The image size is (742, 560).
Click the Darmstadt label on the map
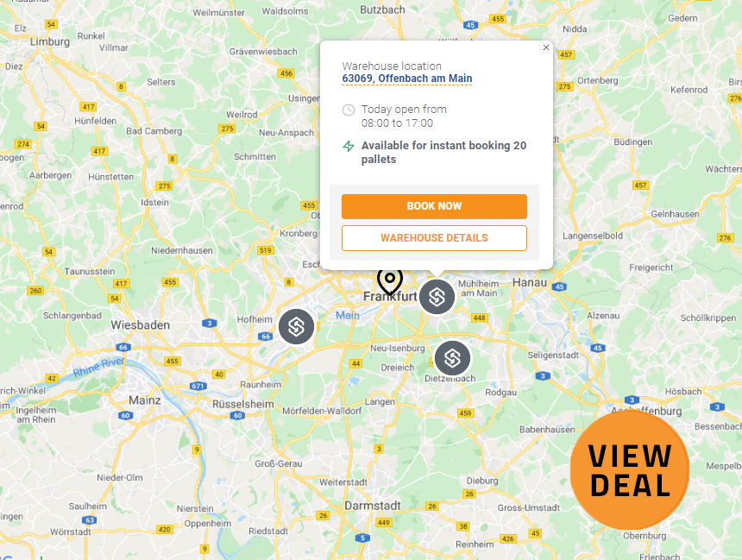373,506
